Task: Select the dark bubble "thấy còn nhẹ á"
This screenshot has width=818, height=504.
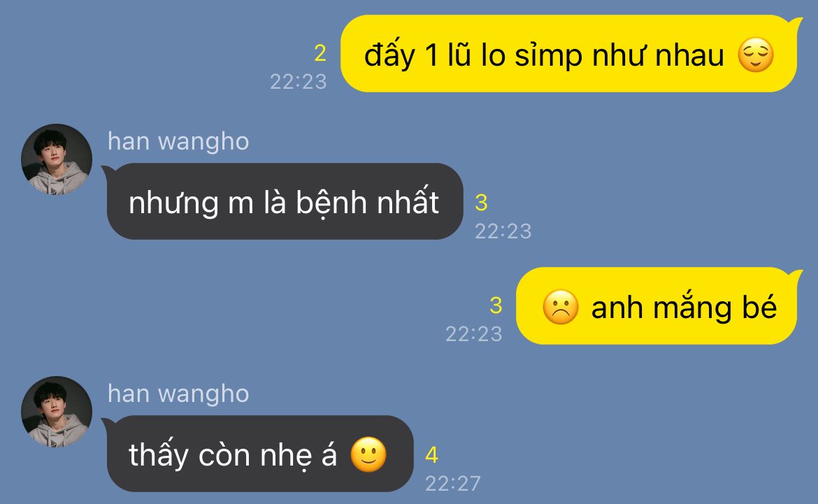Action: [x=259, y=454]
